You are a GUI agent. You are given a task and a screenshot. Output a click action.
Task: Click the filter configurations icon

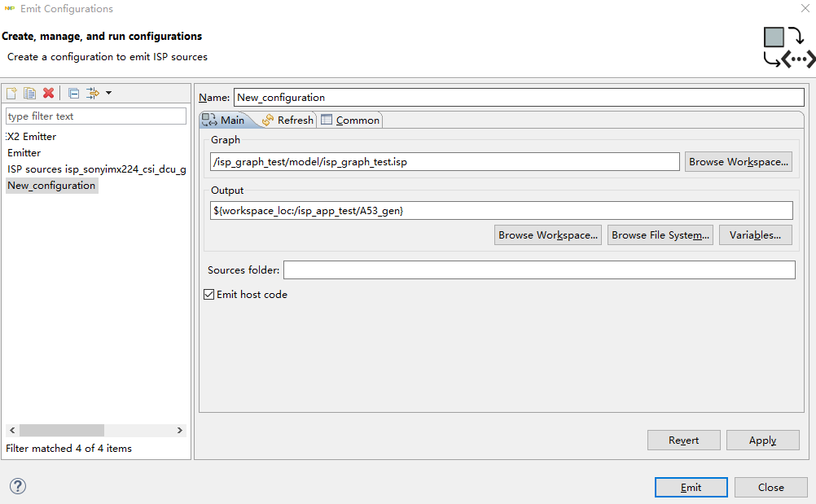[92, 94]
